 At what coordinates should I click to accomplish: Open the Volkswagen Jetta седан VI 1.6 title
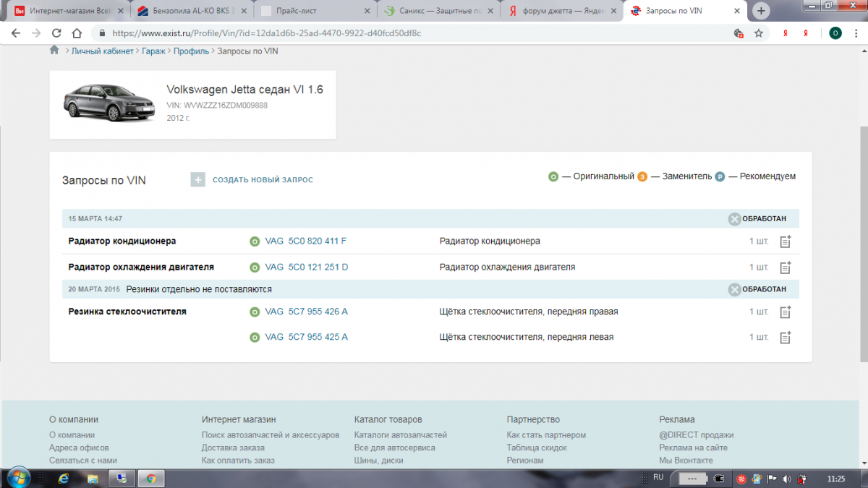pos(245,90)
